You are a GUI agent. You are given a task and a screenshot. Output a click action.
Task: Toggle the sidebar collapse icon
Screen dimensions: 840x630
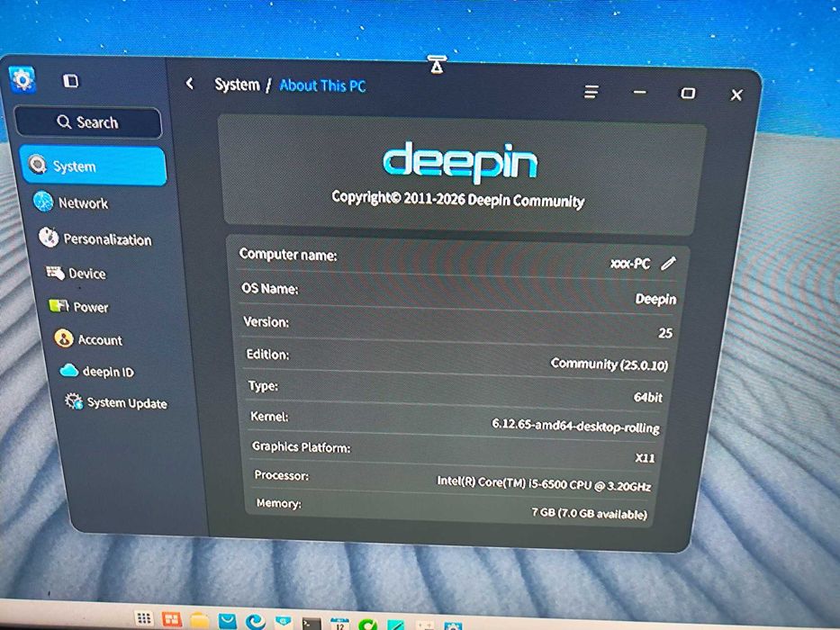(71, 81)
